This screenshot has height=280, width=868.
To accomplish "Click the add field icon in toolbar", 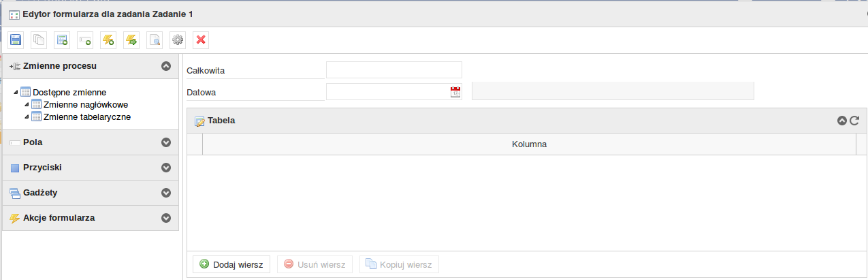I will [85, 40].
